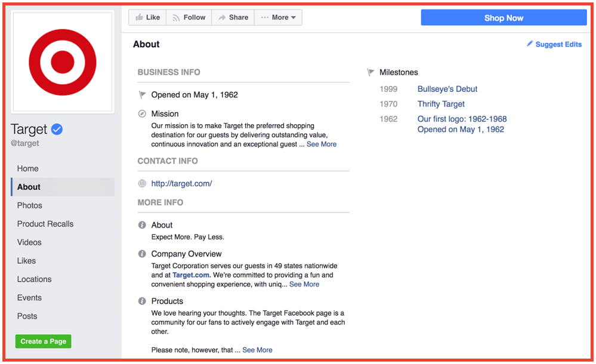Screen dimensions: 596x364
Task: Open the http://target.com/ website link
Action: point(182,183)
